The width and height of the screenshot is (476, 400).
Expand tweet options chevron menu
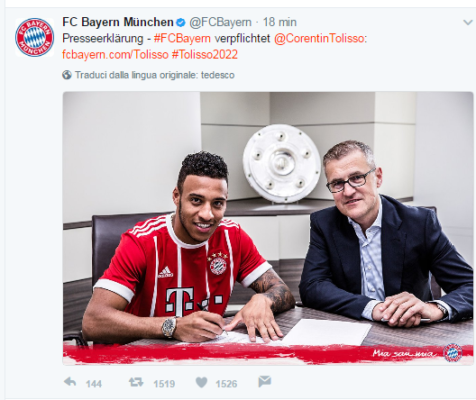pos(468,22)
